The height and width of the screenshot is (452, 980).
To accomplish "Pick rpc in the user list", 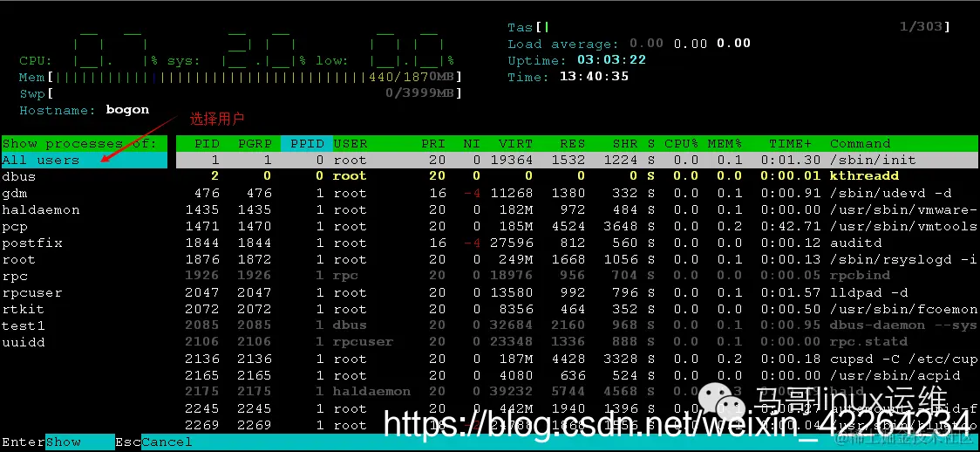I will pos(15,277).
